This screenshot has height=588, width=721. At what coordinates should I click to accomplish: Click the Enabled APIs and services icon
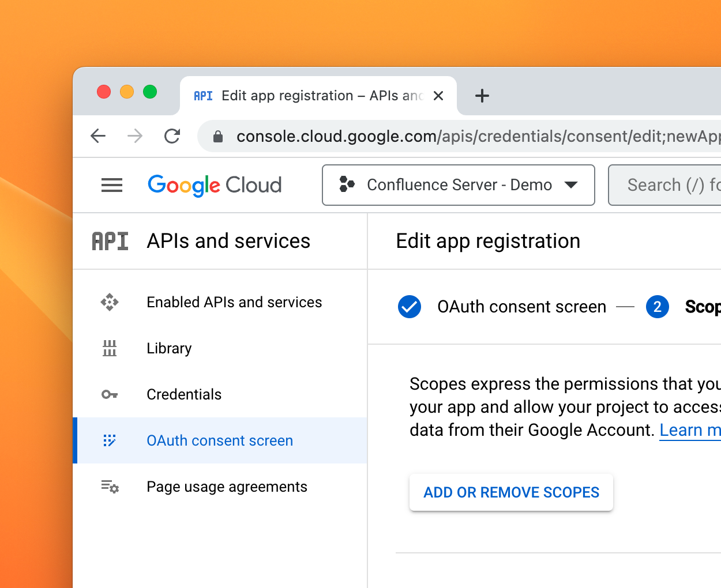110,302
